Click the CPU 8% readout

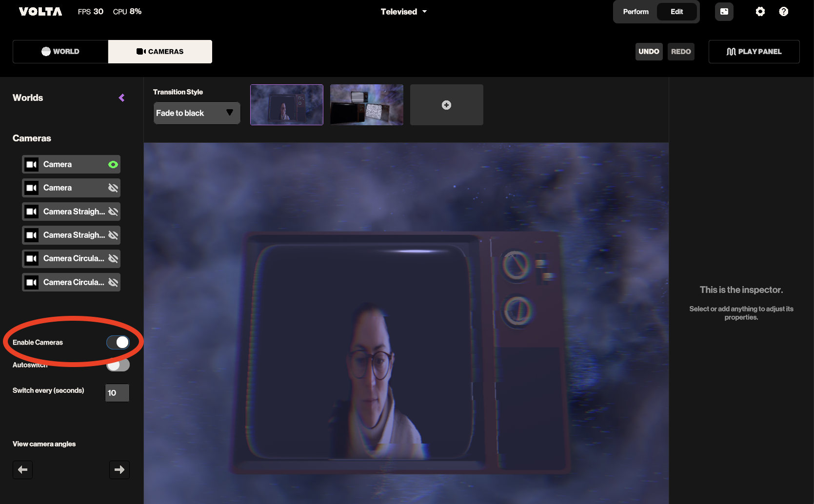127,12
